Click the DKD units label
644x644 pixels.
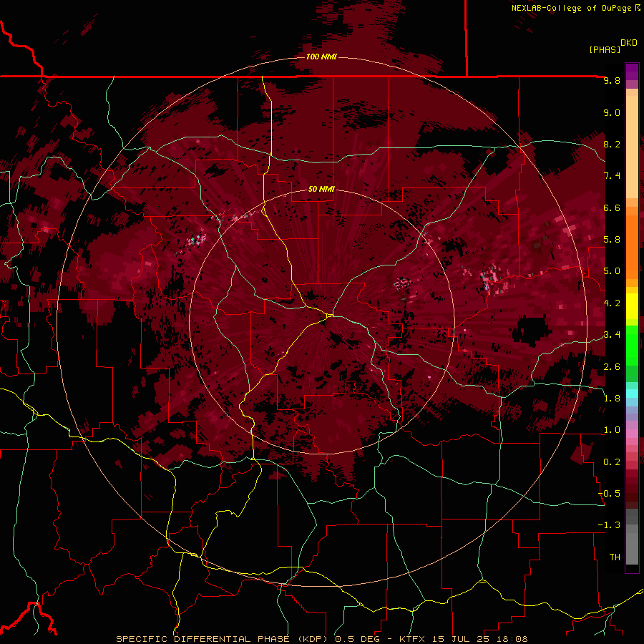click(x=629, y=43)
